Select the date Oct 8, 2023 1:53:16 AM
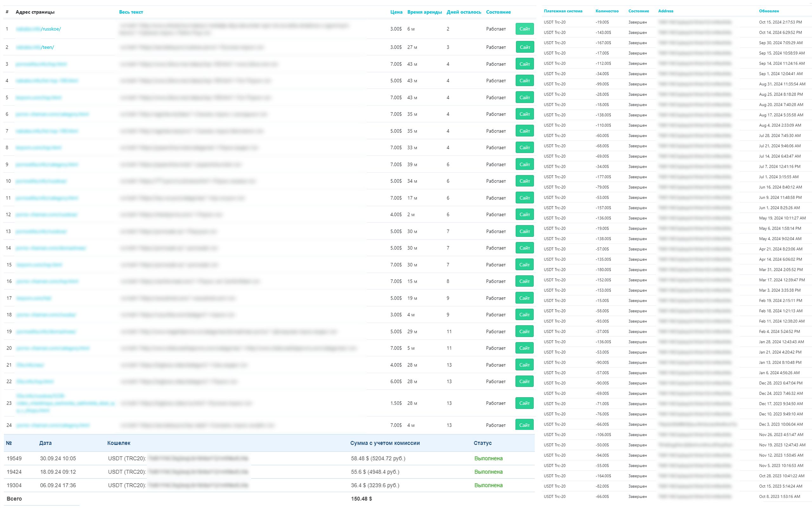Image resolution: width=812 pixels, height=508 pixels. point(779,496)
